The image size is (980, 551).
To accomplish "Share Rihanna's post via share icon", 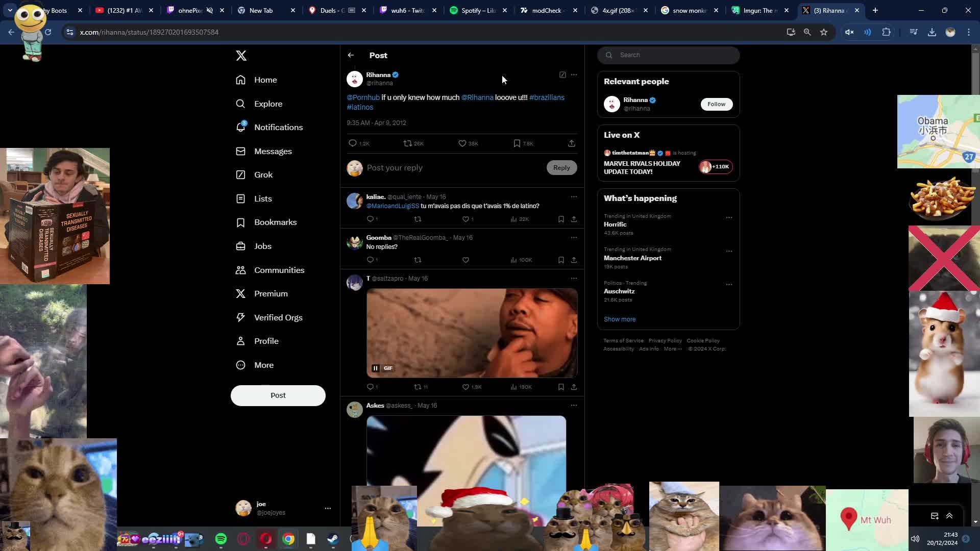I will coord(572,143).
